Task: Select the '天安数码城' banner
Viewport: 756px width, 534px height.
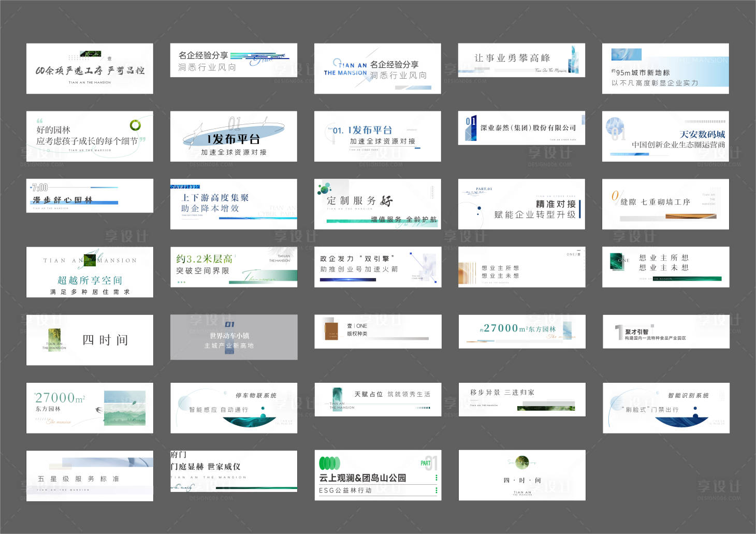Action: pos(665,136)
